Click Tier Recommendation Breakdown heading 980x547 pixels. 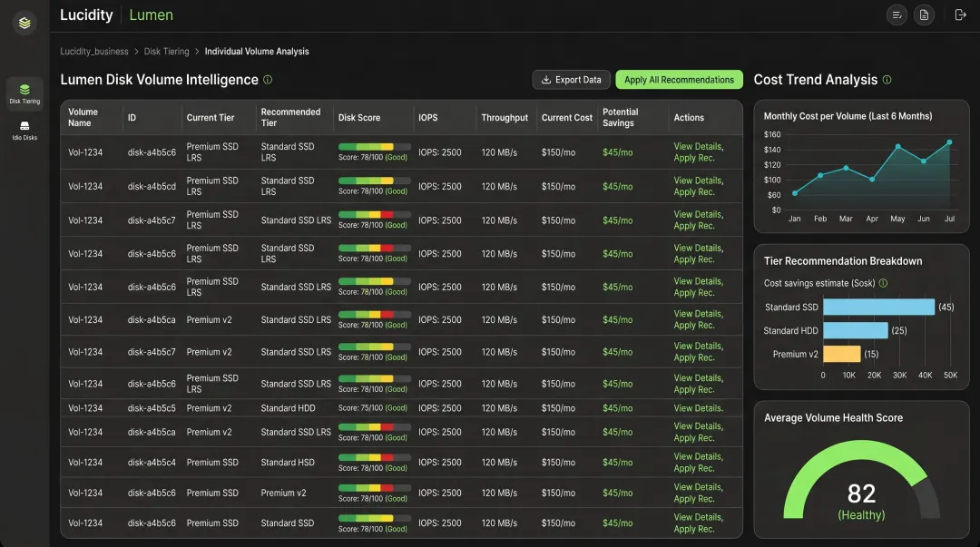[842, 261]
